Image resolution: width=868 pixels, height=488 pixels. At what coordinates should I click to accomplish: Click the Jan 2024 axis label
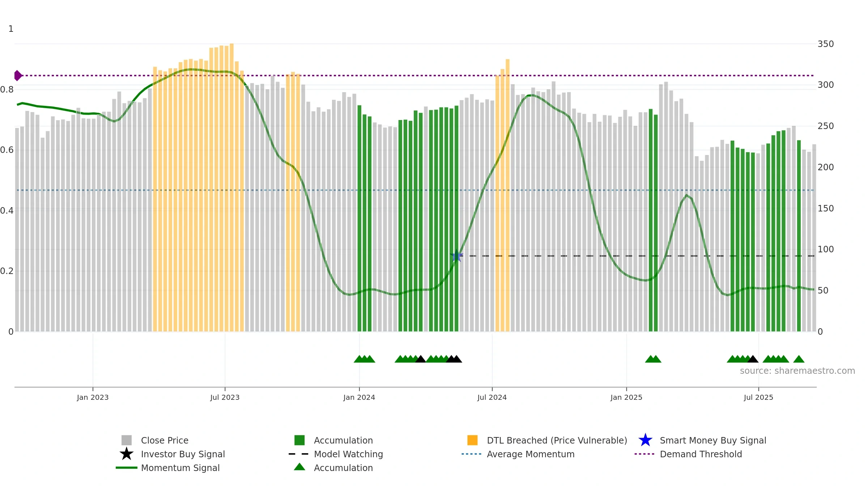click(359, 398)
